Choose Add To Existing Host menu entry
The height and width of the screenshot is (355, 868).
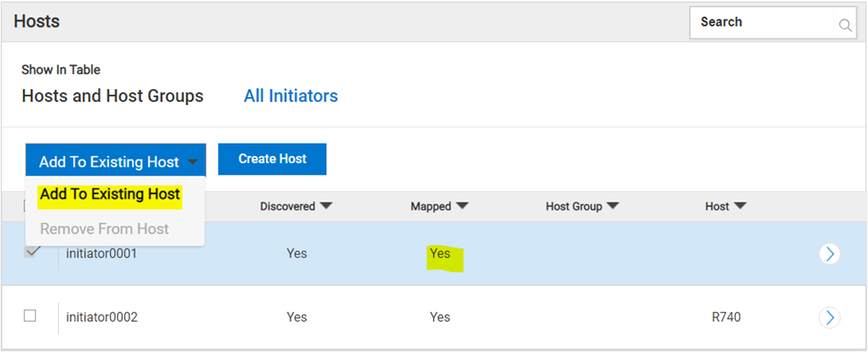pyautogui.click(x=110, y=194)
